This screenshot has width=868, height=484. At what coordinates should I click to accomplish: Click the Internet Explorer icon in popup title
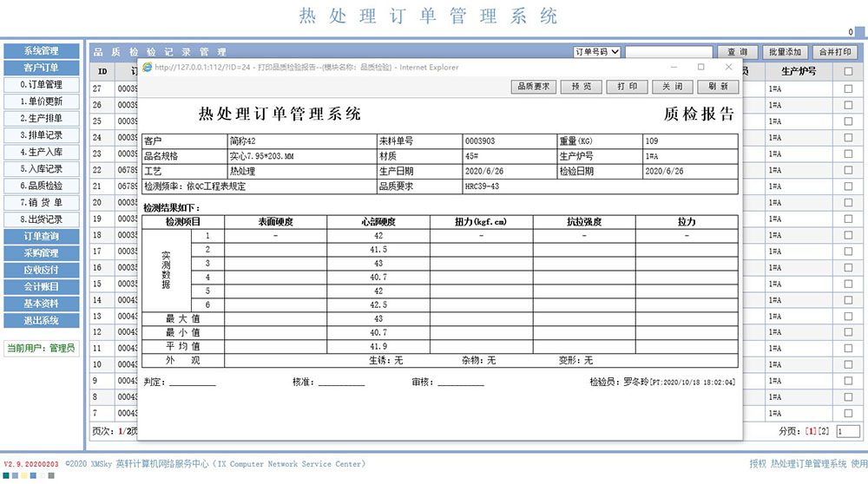click(147, 67)
